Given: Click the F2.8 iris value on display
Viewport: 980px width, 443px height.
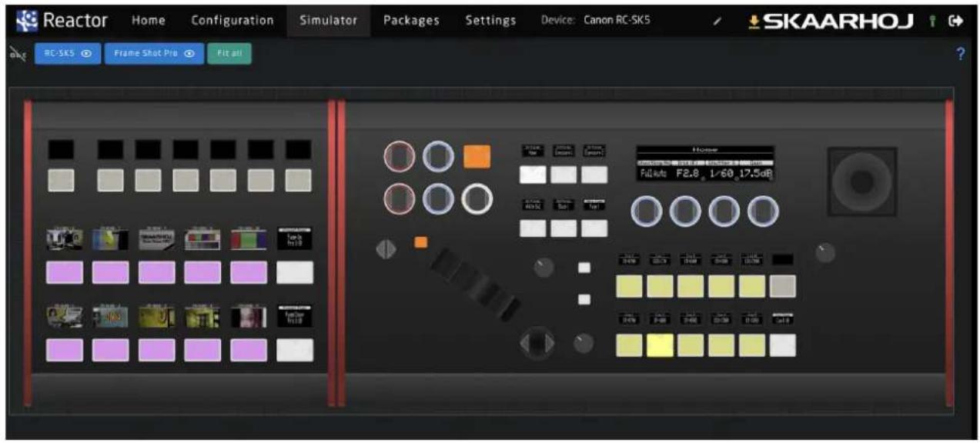Looking at the screenshot, I should tap(689, 175).
